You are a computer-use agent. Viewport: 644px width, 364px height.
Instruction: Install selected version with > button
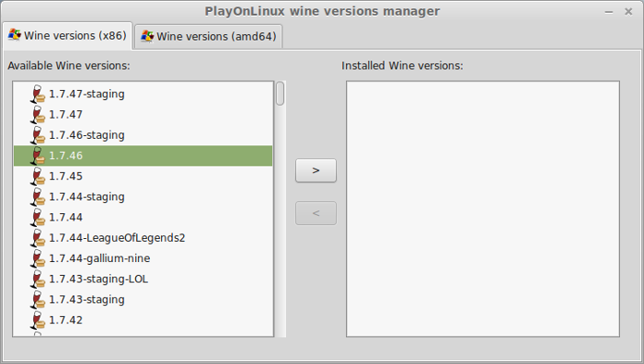(316, 170)
